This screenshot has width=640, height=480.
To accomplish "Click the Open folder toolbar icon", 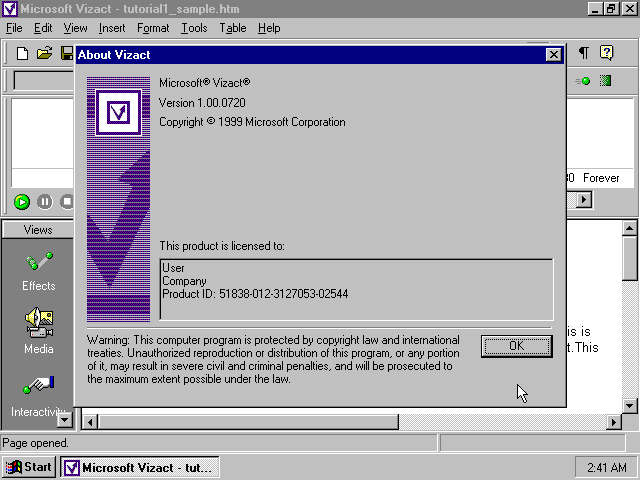I will (x=44, y=53).
